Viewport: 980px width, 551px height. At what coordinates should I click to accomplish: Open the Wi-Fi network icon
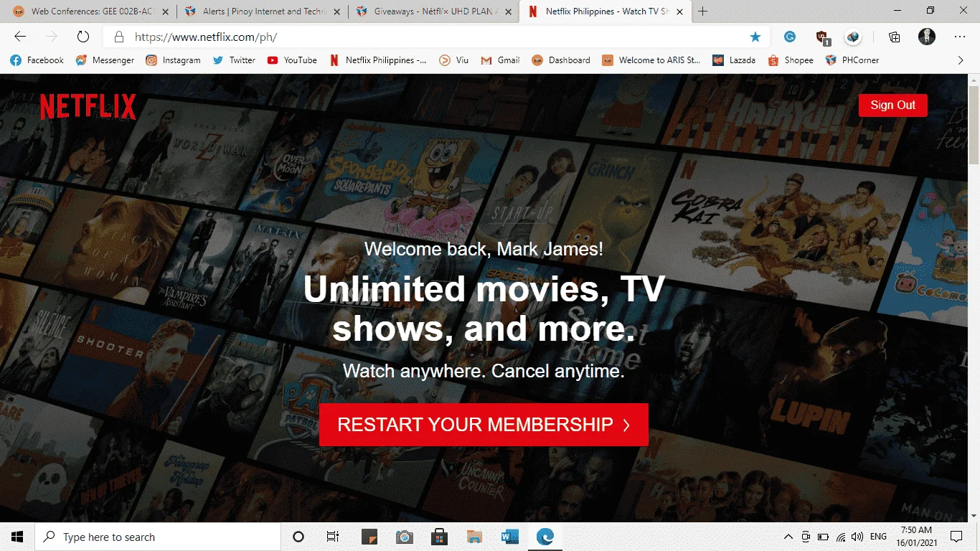(841, 537)
